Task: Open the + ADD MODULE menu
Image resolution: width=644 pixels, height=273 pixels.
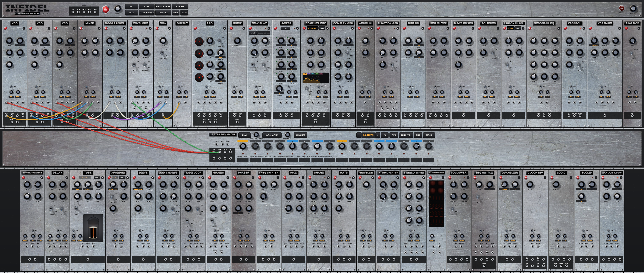Action: coord(146,13)
